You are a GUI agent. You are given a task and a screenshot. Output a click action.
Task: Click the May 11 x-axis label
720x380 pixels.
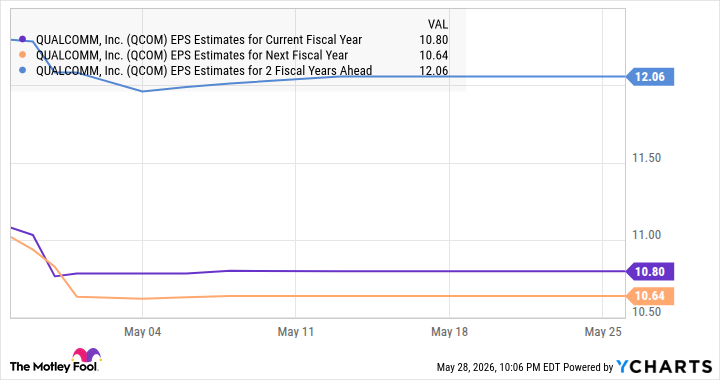(296, 332)
